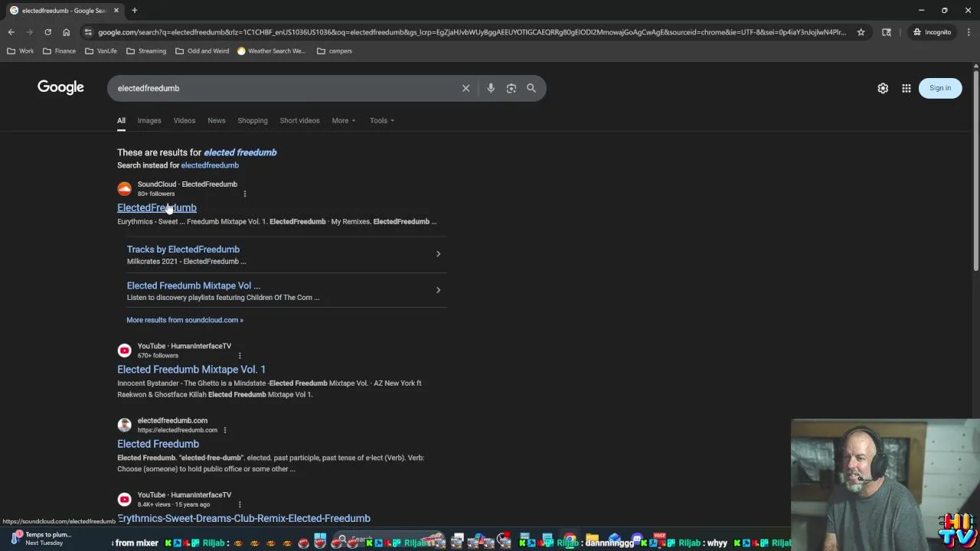Click the browser address bar URL
This screenshot has height=551, width=980.
[472, 32]
